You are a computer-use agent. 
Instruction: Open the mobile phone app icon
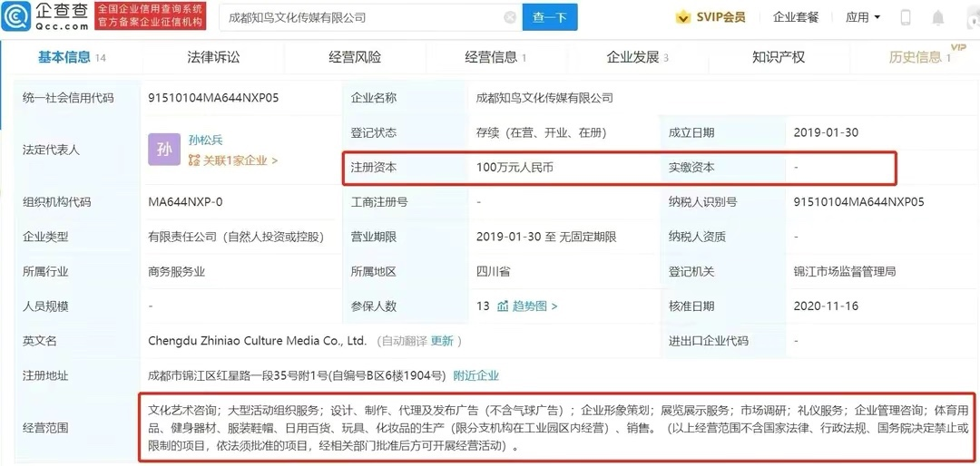[905, 17]
